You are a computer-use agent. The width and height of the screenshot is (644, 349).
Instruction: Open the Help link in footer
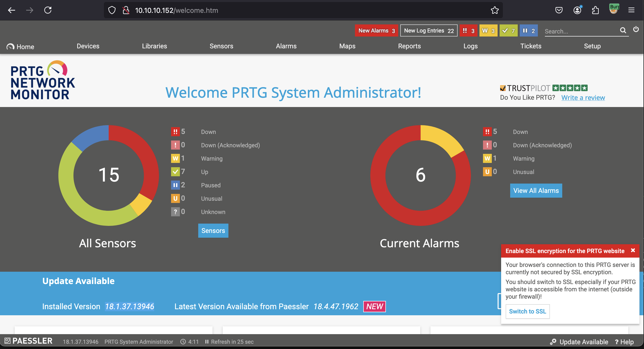624,342
